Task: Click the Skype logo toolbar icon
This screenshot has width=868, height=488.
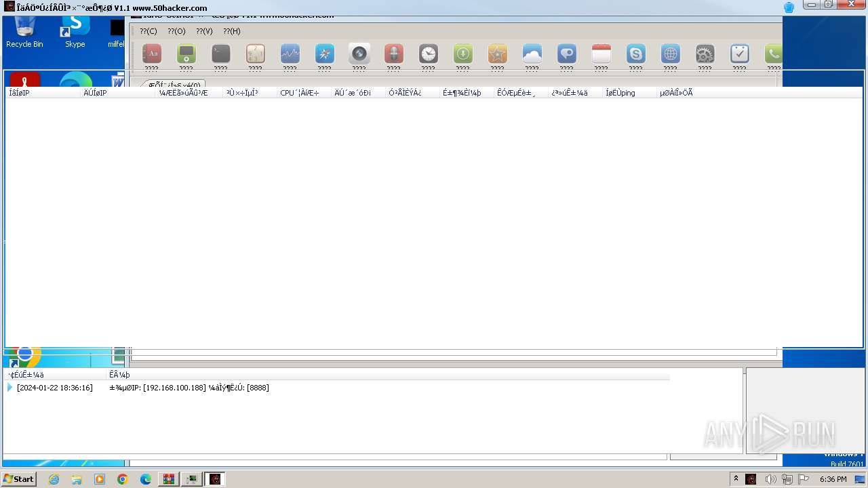Action: pos(635,54)
